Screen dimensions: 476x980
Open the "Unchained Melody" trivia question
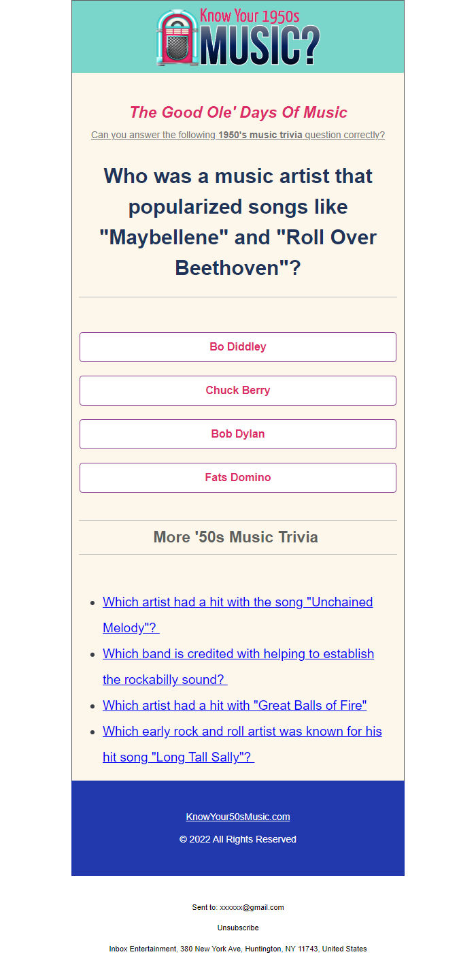point(237,602)
